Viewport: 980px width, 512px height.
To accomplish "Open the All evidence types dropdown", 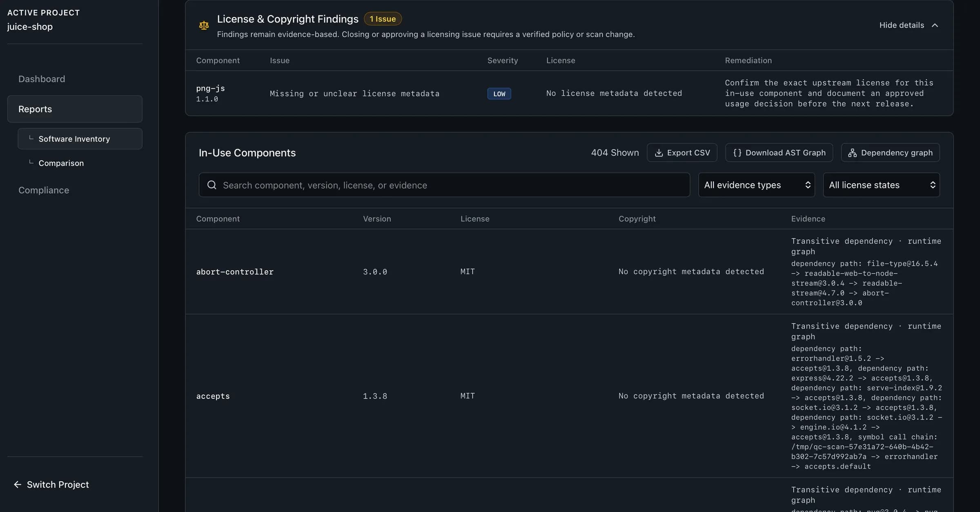I will point(756,185).
